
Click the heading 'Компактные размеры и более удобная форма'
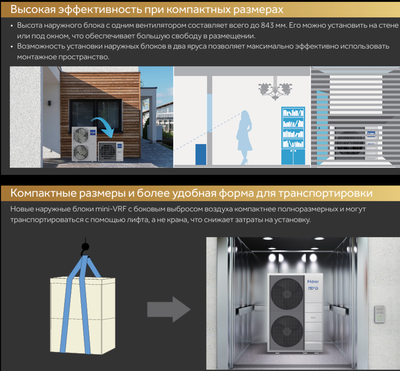click(191, 193)
